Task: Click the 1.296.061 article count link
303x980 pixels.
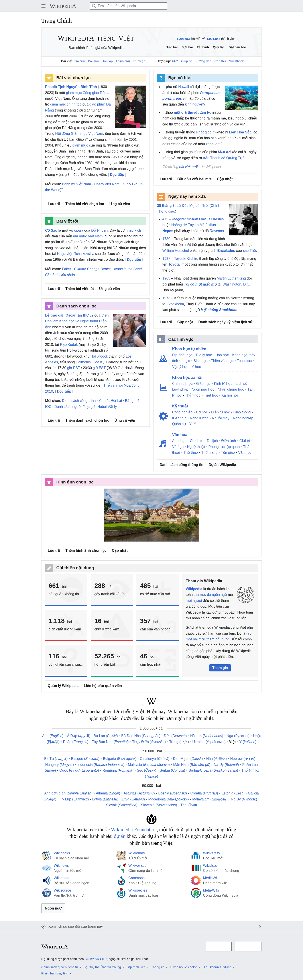Action: click(183, 39)
